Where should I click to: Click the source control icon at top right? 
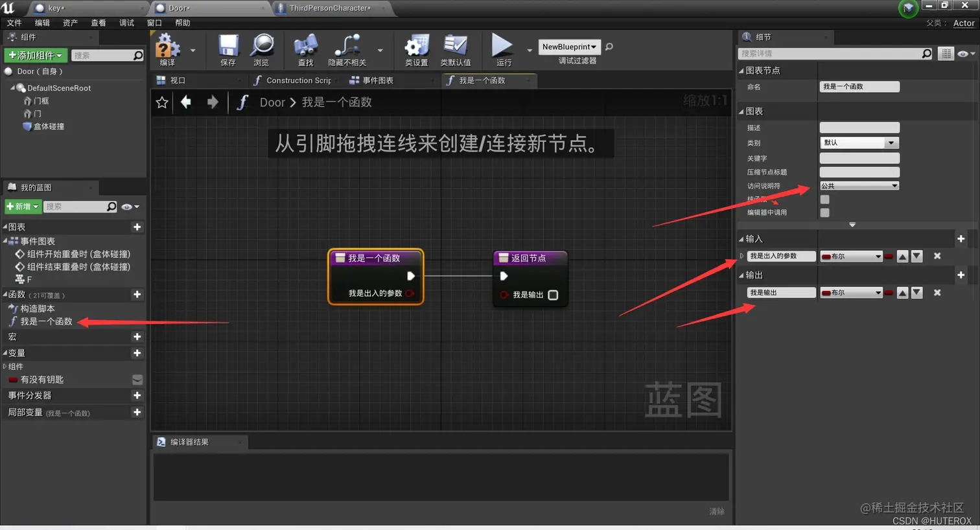click(x=908, y=8)
